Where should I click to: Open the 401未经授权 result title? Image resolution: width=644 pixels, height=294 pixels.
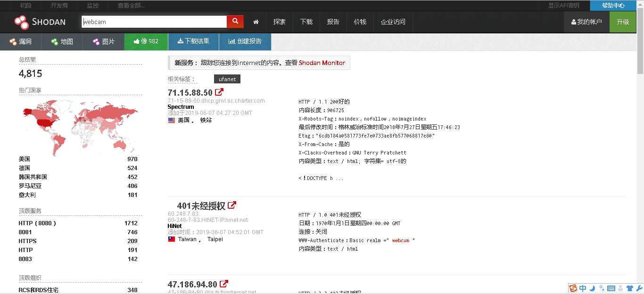click(x=201, y=206)
